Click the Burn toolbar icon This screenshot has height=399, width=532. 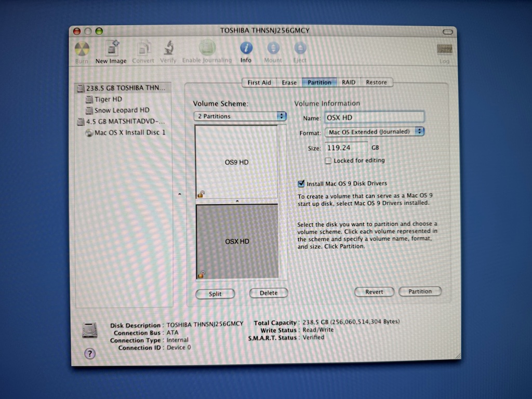click(x=82, y=49)
